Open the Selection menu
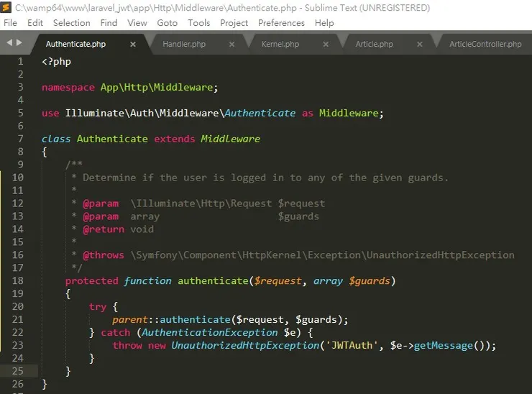532x394 pixels. [x=72, y=23]
